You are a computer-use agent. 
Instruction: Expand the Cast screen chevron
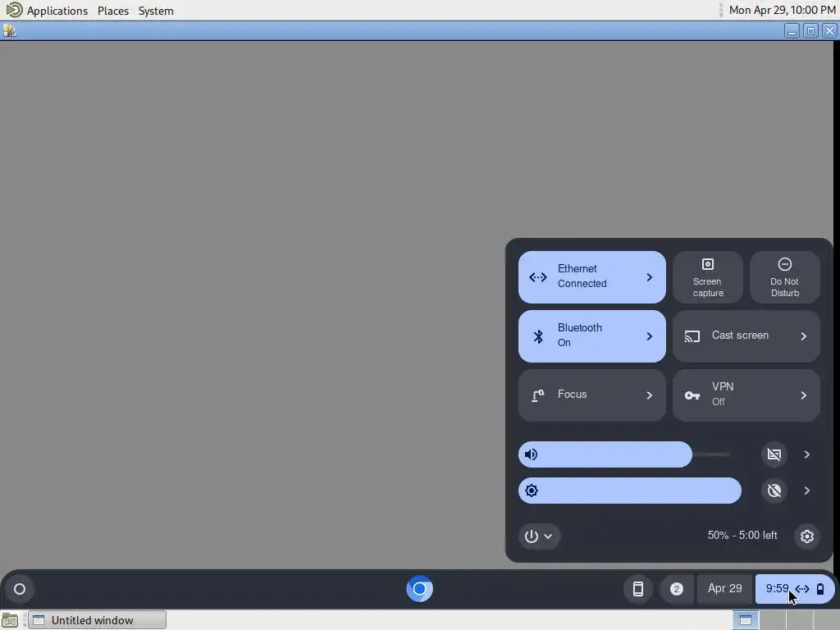pos(804,336)
